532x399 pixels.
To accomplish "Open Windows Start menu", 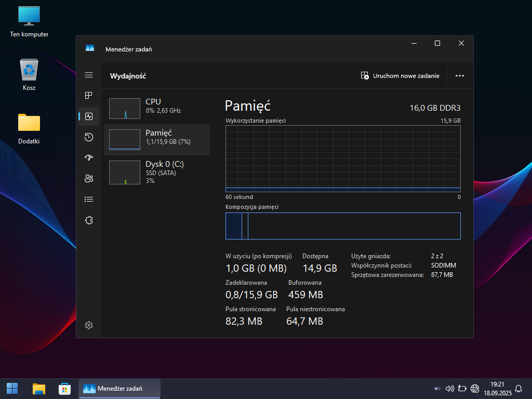I will [x=12, y=389].
